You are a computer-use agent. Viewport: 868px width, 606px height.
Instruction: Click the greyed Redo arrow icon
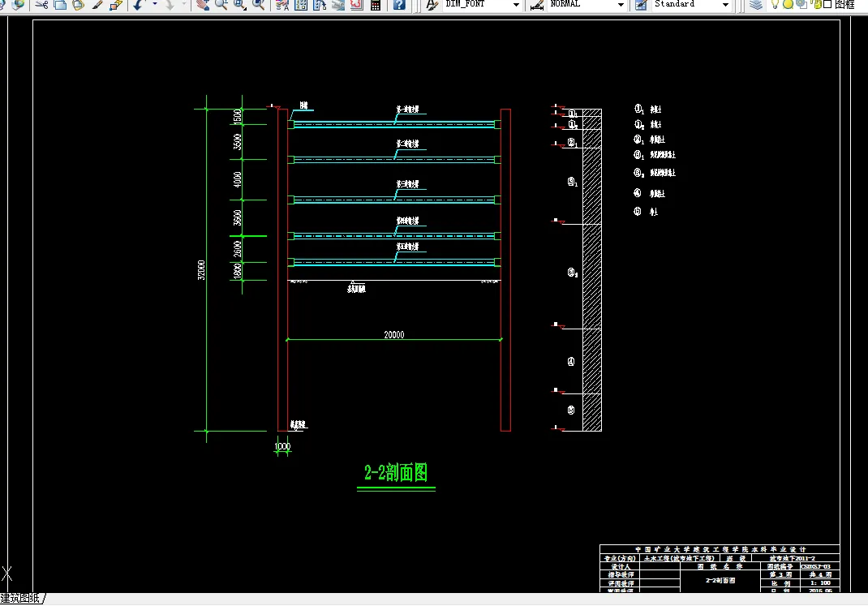click(x=170, y=4)
